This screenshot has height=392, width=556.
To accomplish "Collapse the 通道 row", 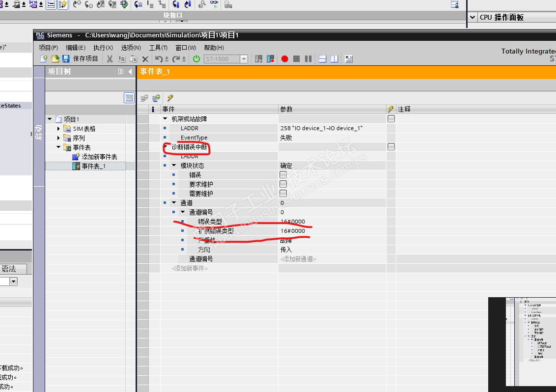I will tap(174, 202).
